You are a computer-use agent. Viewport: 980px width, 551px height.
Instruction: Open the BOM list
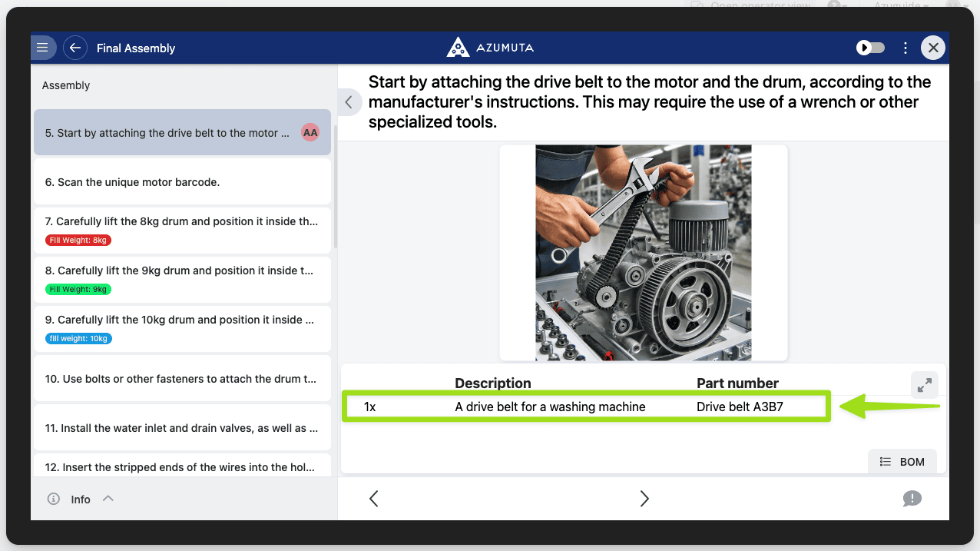pyautogui.click(x=902, y=462)
